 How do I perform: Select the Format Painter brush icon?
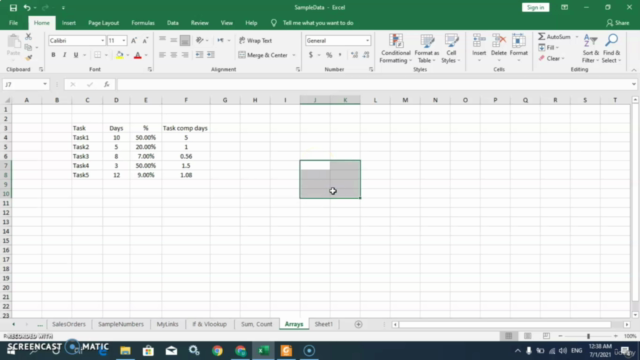point(28,58)
